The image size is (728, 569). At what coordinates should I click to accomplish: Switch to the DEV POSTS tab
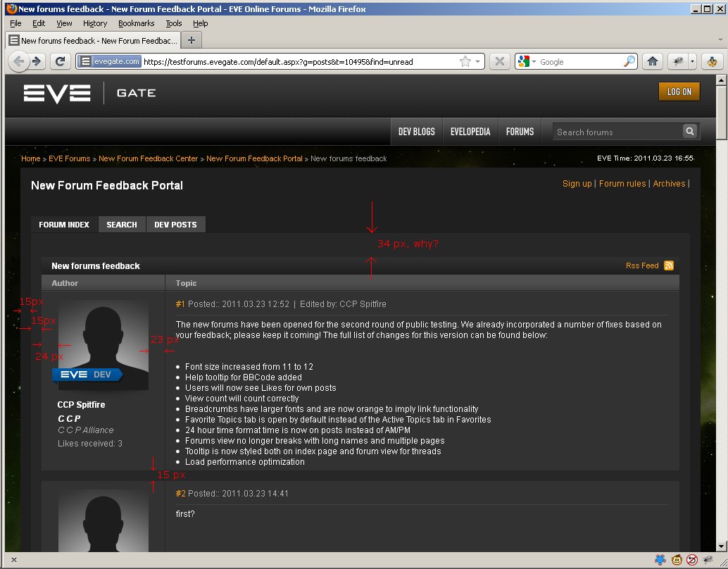(175, 225)
